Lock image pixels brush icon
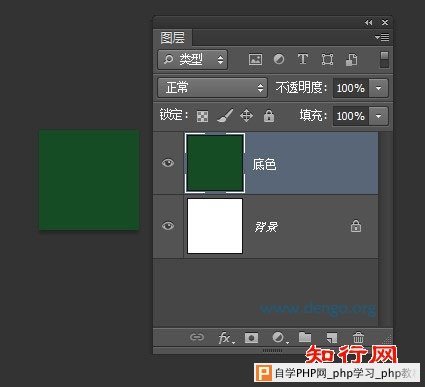The height and width of the screenshot is (387, 425). click(x=225, y=116)
